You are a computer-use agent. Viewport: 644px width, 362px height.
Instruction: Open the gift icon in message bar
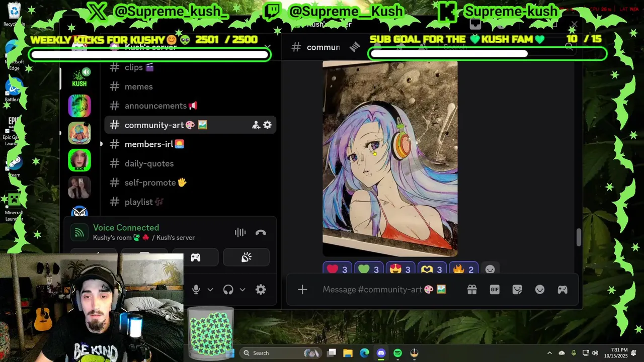pyautogui.click(x=472, y=290)
